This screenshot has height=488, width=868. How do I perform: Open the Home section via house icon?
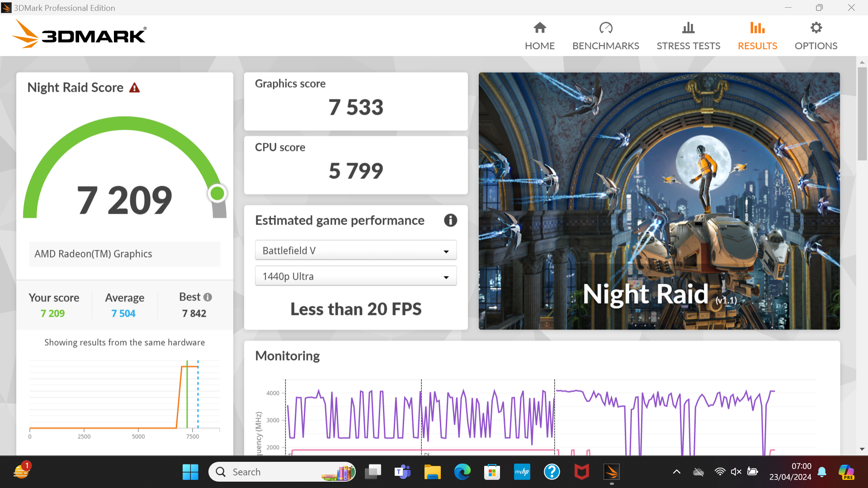(x=539, y=28)
